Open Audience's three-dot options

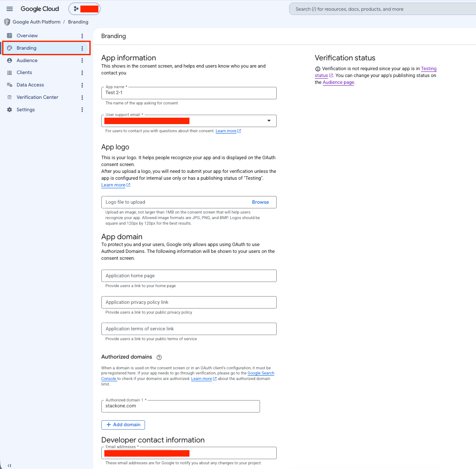(82, 60)
